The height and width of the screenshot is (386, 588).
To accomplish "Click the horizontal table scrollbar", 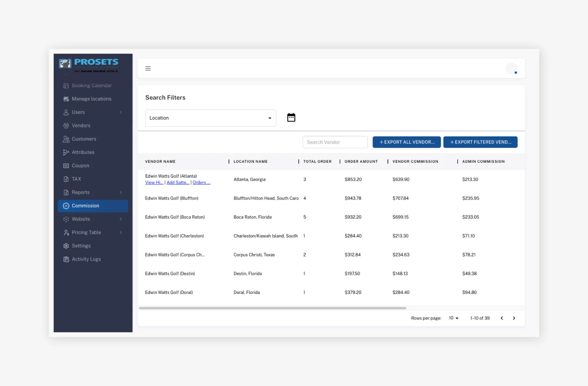I will click(273, 308).
